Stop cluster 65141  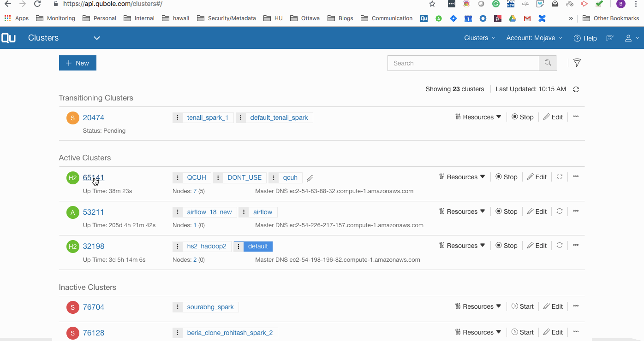pos(507,177)
